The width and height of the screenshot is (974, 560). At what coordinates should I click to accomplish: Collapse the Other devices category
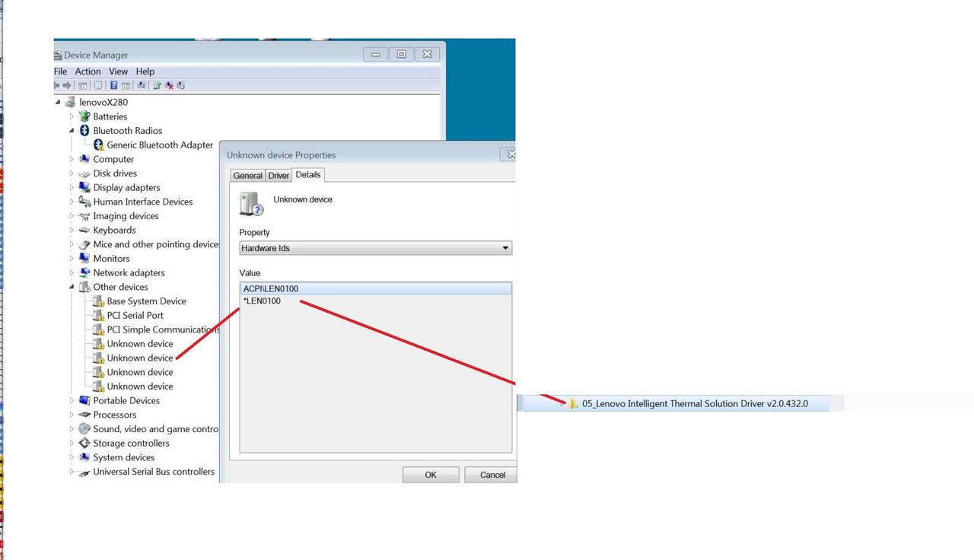click(72, 287)
